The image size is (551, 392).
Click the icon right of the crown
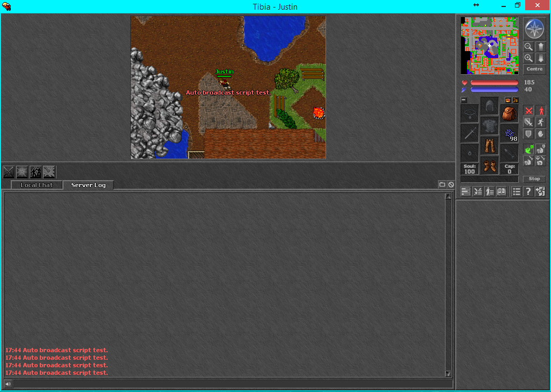tap(515, 100)
